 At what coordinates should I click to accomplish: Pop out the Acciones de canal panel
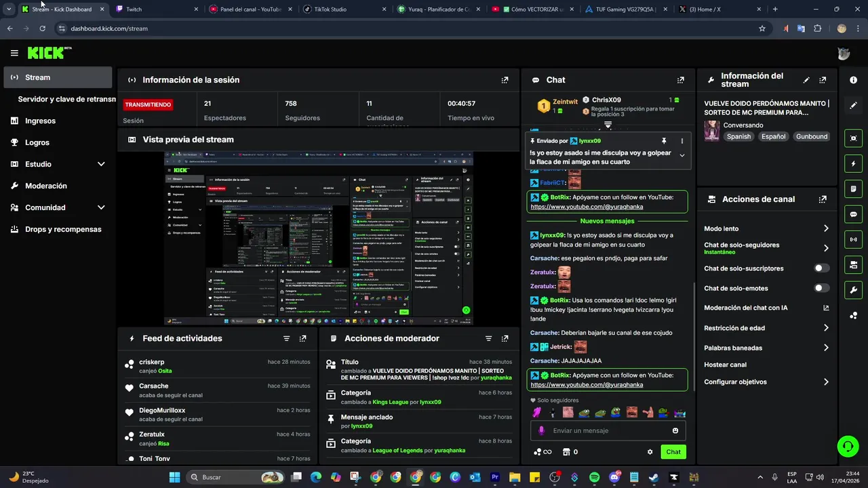coord(823,199)
